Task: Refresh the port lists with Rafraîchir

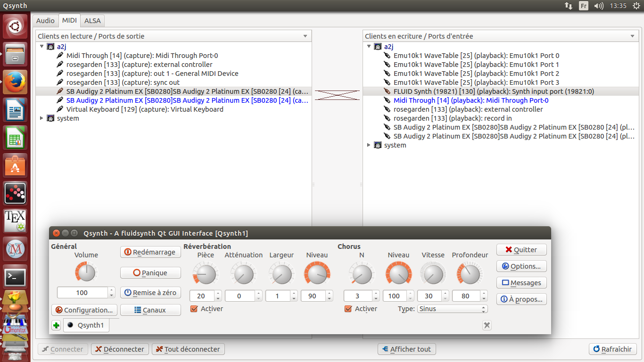Action: pyautogui.click(x=613, y=349)
